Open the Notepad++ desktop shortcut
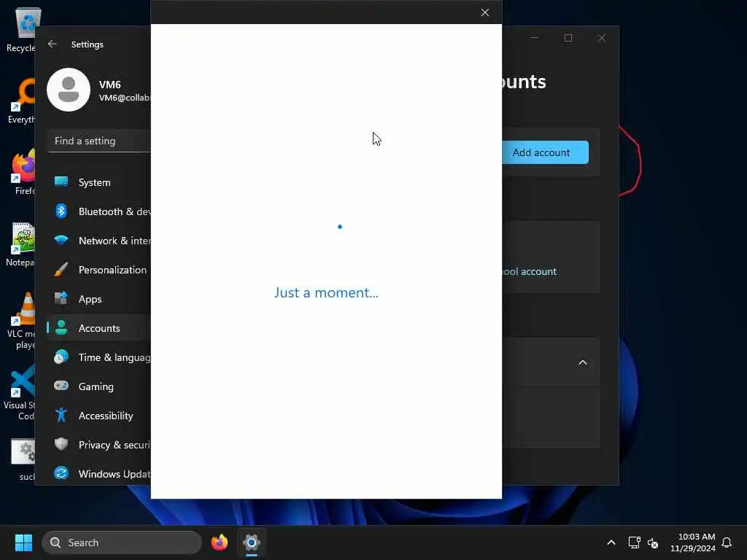 [21, 244]
